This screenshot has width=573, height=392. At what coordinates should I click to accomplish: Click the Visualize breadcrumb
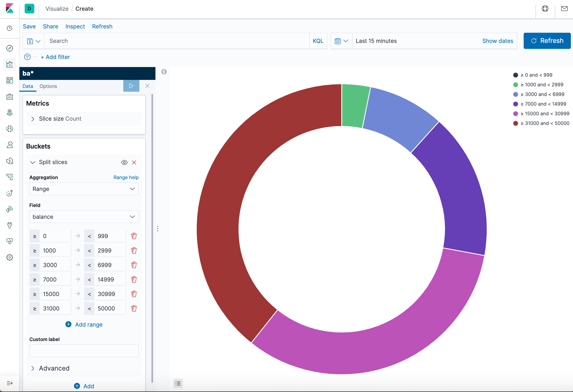[x=57, y=9]
